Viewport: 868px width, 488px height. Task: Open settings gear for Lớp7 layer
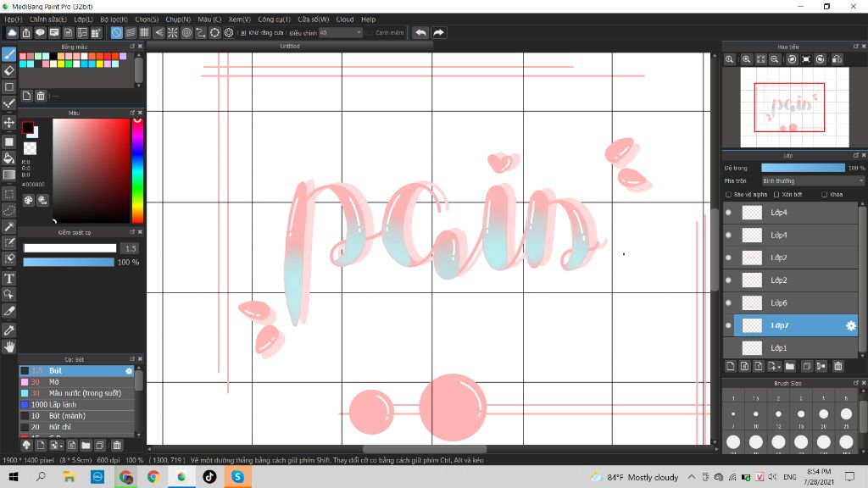pyautogui.click(x=851, y=326)
